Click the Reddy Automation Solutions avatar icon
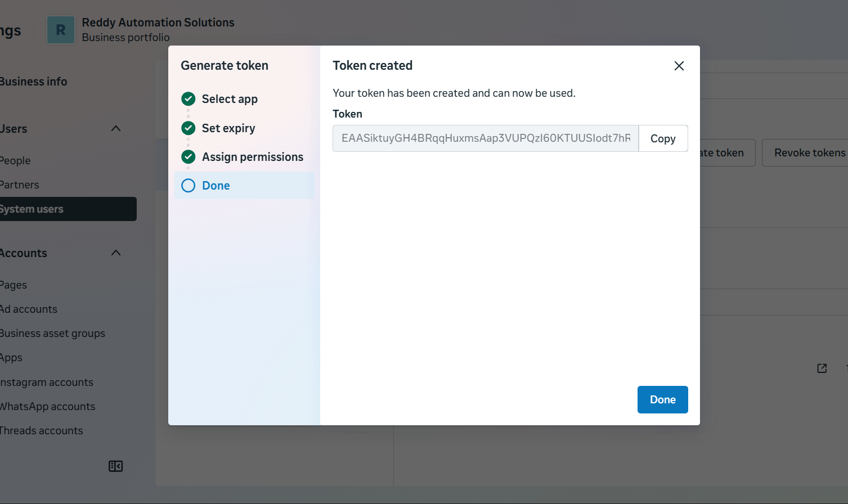 [61, 30]
